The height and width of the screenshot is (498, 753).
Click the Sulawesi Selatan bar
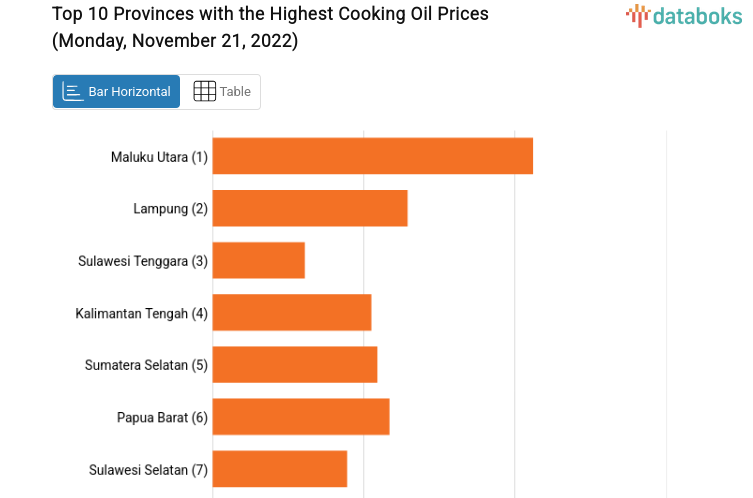(x=280, y=468)
